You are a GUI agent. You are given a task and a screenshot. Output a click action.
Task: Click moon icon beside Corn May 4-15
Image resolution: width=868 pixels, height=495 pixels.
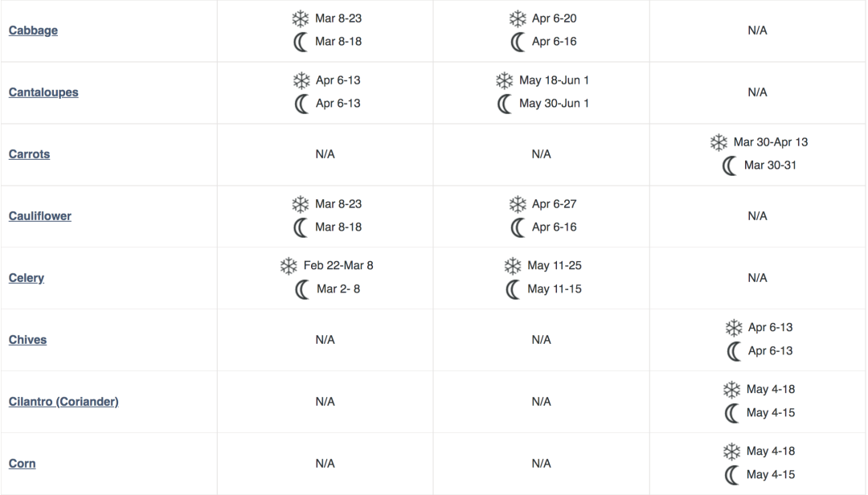click(x=732, y=475)
